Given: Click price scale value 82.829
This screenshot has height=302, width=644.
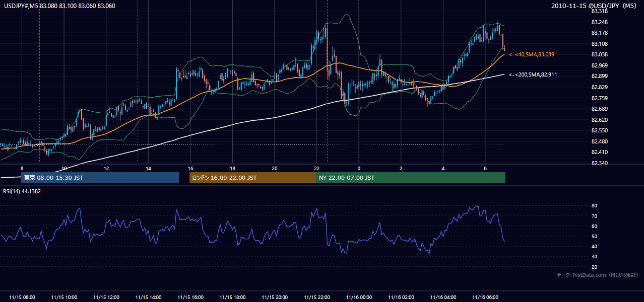Looking at the screenshot, I should click(599, 87).
